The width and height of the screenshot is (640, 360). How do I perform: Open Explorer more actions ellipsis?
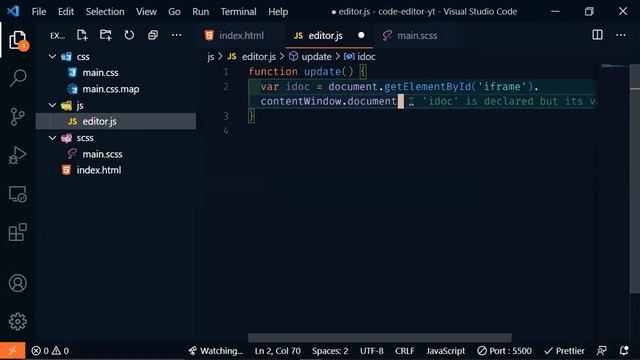point(176,35)
